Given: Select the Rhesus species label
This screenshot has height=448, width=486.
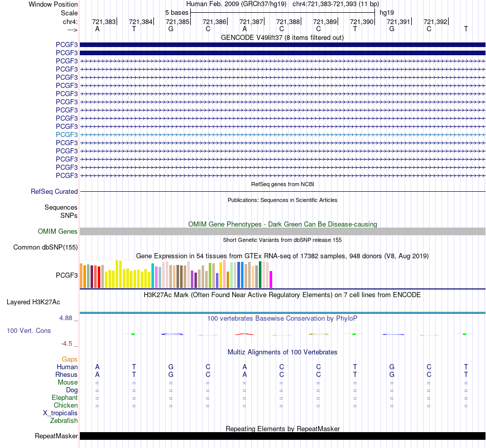Looking at the screenshot, I should click(67, 374).
